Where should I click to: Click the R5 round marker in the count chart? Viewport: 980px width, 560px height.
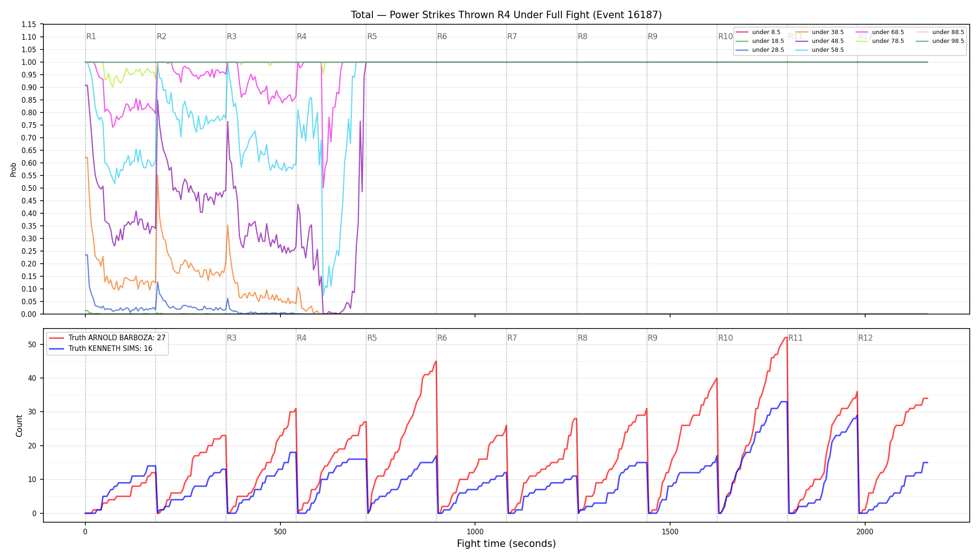372,338
